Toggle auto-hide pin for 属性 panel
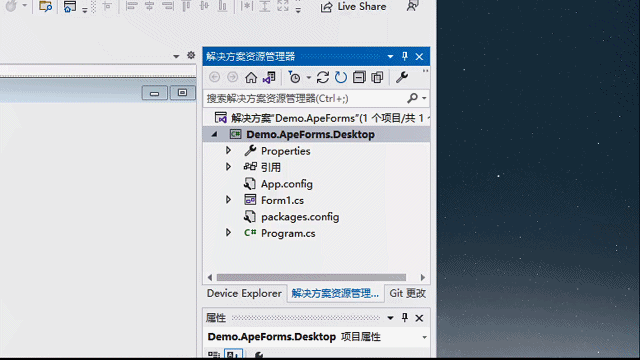 (404, 318)
